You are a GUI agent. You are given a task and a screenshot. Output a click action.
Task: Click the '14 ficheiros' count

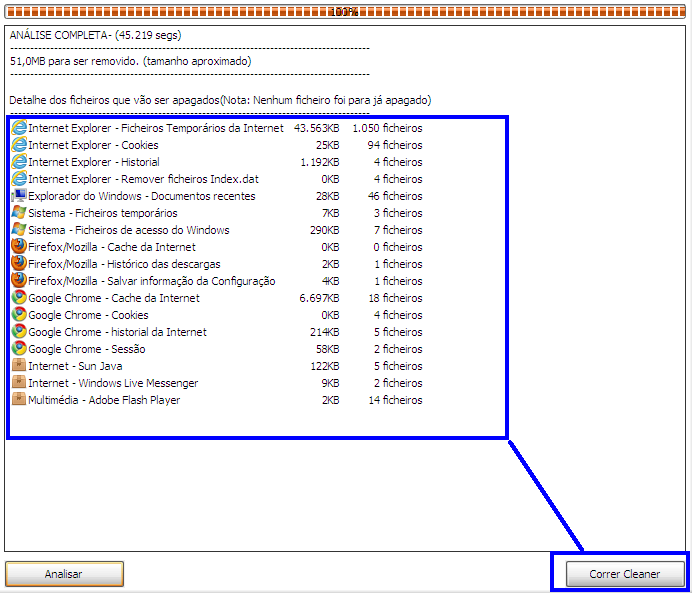point(395,400)
